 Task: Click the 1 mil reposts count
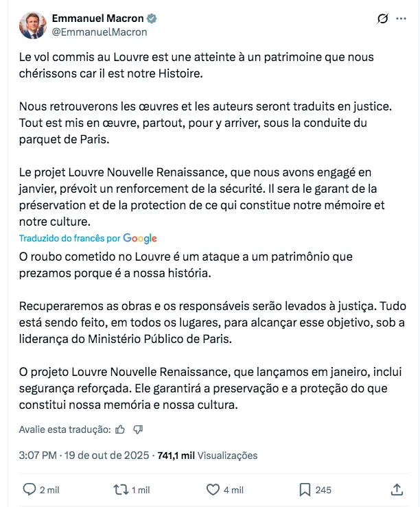[141, 490]
